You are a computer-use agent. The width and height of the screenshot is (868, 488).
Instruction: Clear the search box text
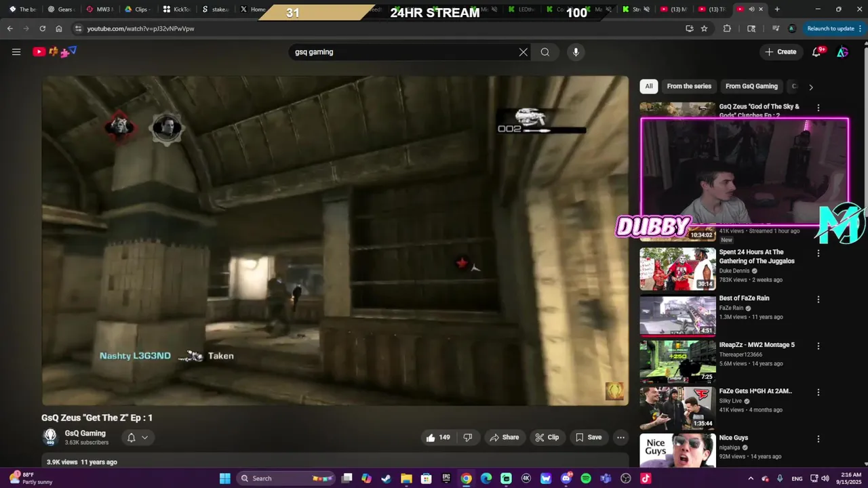click(x=523, y=52)
